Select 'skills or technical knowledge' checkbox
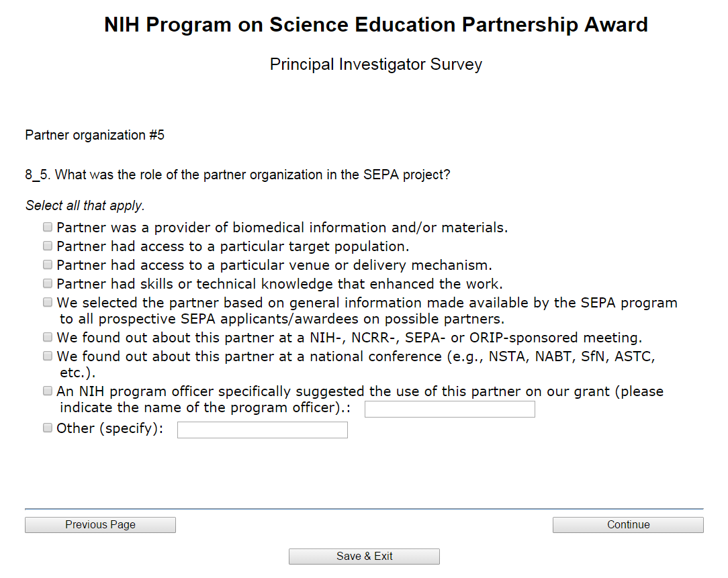The width and height of the screenshot is (728, 578). pyautogui.click(x=48, y=283)
